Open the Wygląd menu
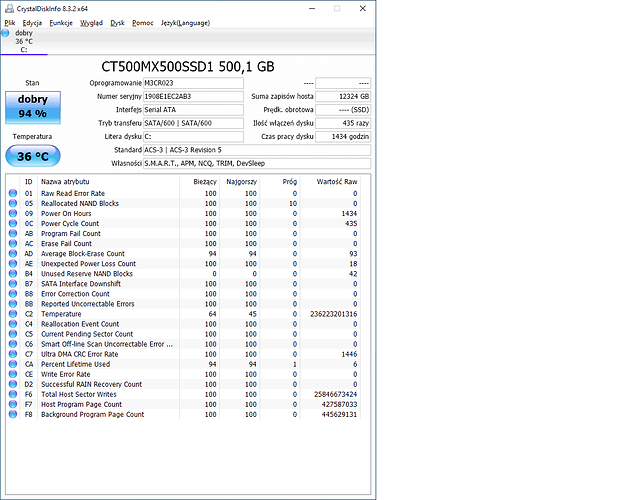The height and width of the screenshot is (500, 642). coord(91,23)
